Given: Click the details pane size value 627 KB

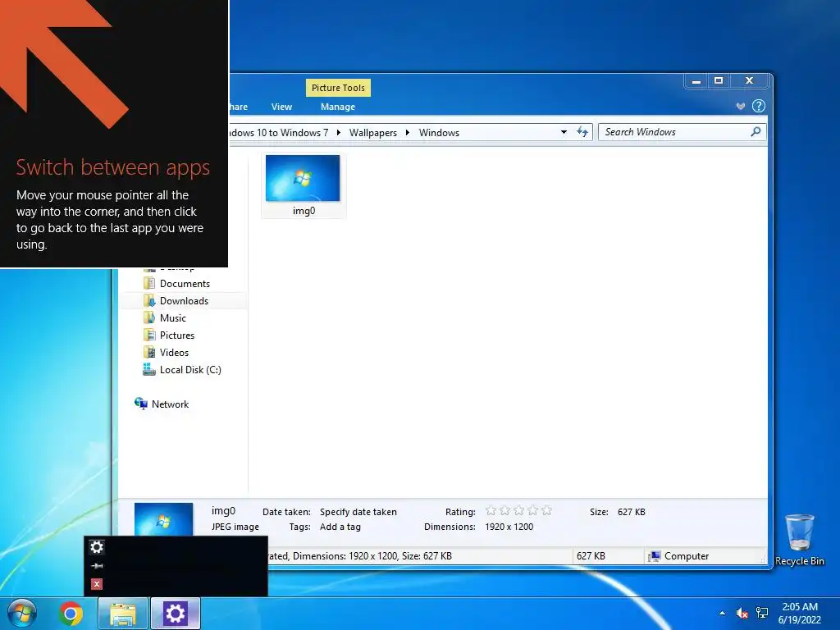Looking at the screenshot, I should (631, 512).
